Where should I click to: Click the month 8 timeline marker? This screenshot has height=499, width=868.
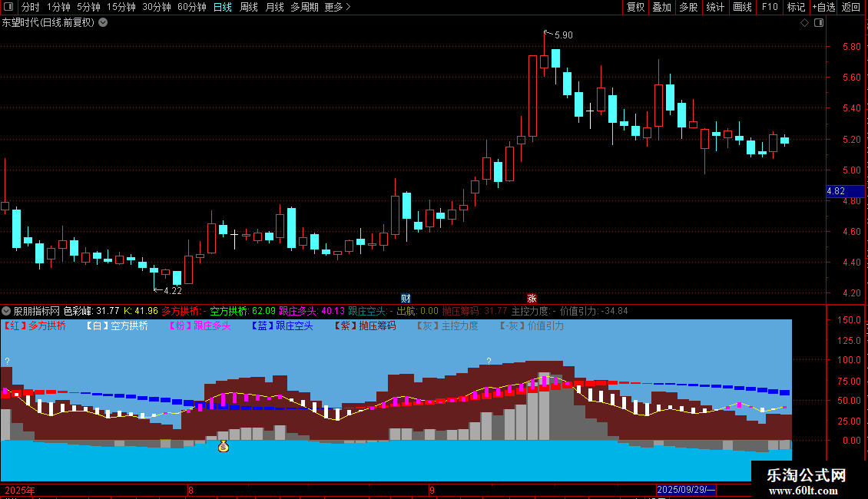click(190, 490)
